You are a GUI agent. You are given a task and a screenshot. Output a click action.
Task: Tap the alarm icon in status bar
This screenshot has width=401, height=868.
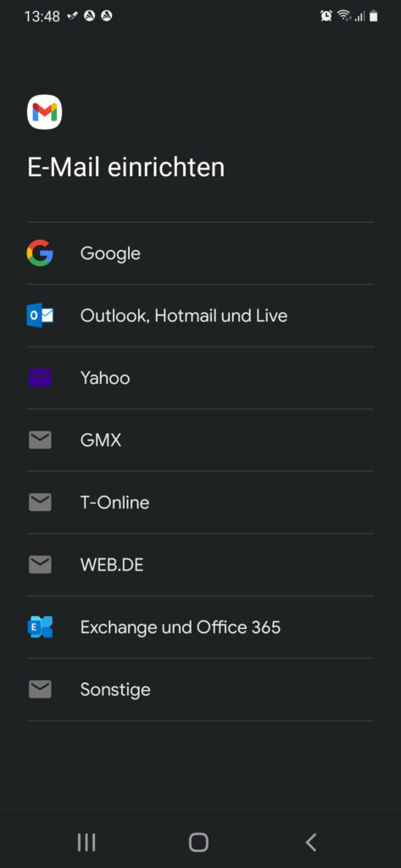pyautogui.click(x=326, y=16)
